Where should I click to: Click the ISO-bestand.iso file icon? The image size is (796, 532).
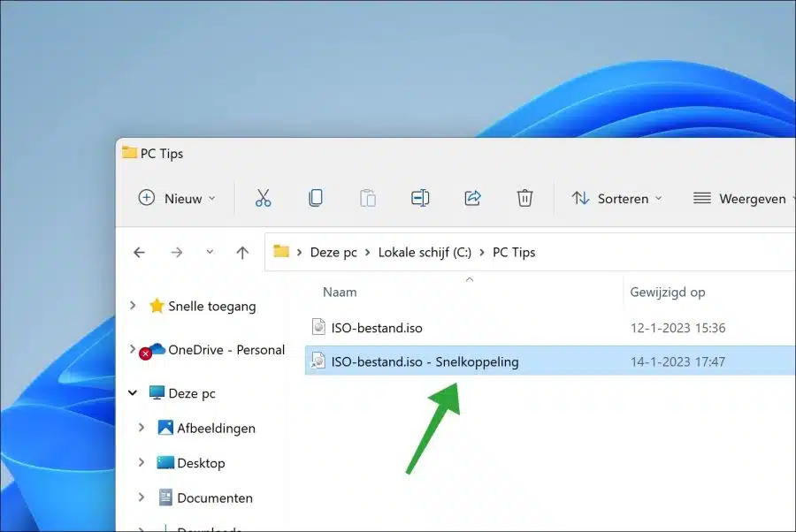click(318, 327)
